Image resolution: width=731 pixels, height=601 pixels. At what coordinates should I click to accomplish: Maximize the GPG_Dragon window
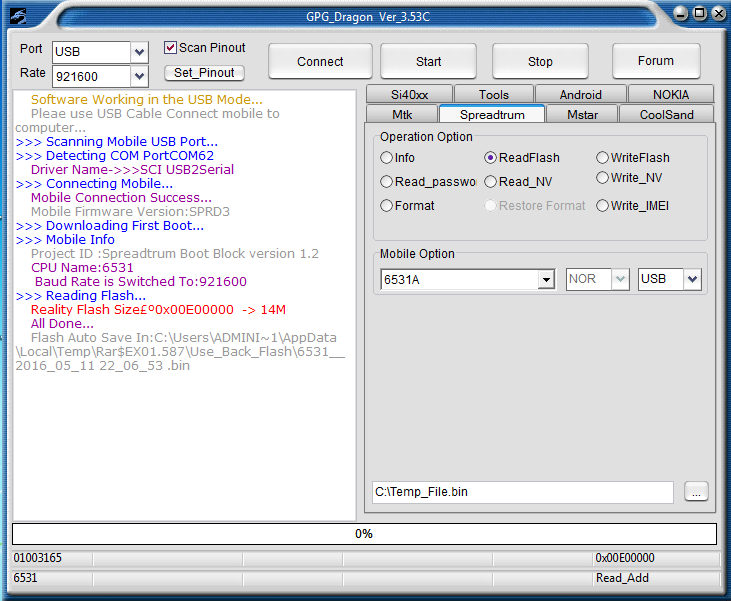(700, 14)
